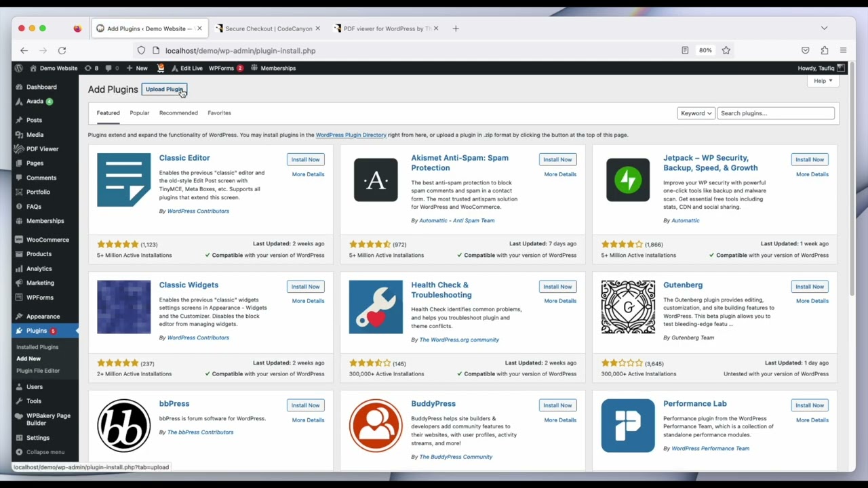Open Appearance in the sidebar
The height and width of the screenshot is (488, 868).
(x=43, y=317)
